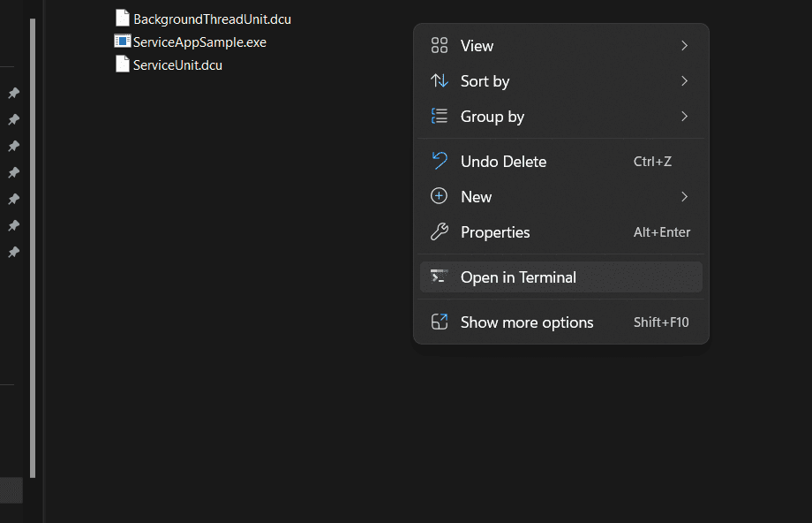Click the Properties wrench icon
Image resolution: width=812 pixels, height=523 pixels.
[439, 232]
